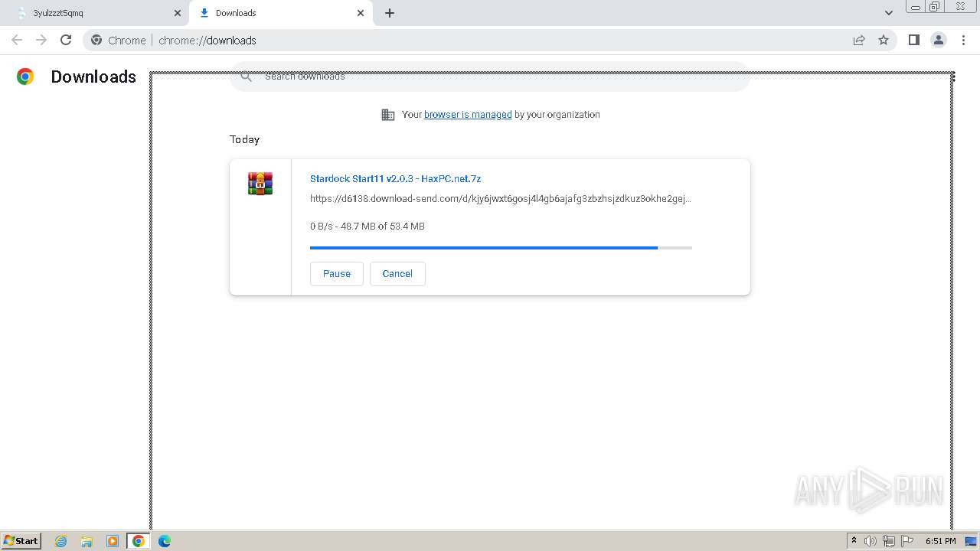Pause the Stardock download

coord(337,274)
